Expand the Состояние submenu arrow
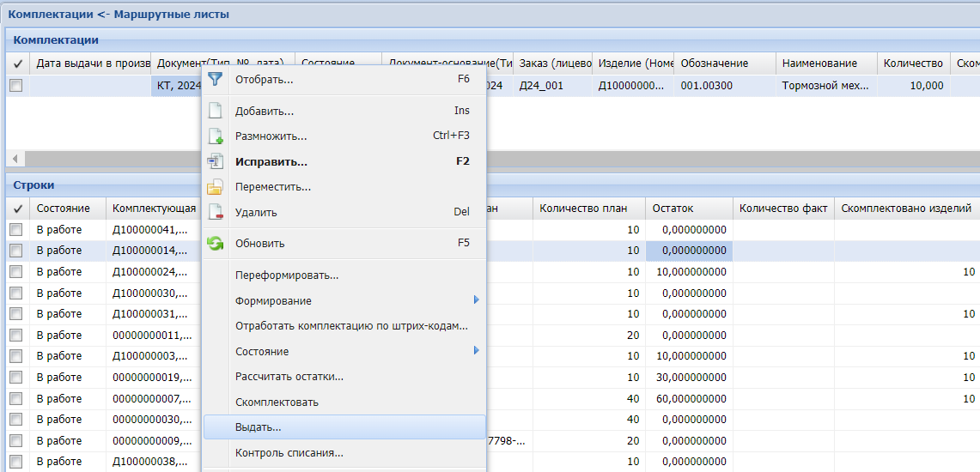Image resolution: width=980 pixels, height=472 pixels. point(476,351)
